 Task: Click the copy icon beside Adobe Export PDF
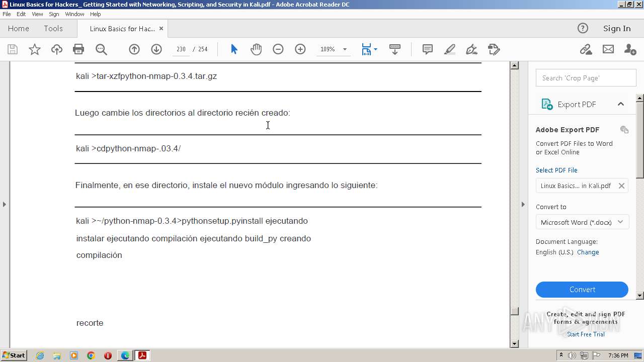[x=624, y=130]
